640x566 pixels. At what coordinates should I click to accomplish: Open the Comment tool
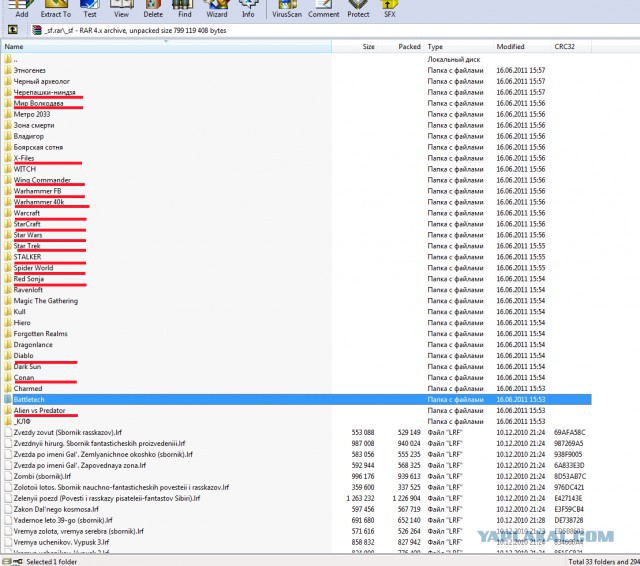324,9
